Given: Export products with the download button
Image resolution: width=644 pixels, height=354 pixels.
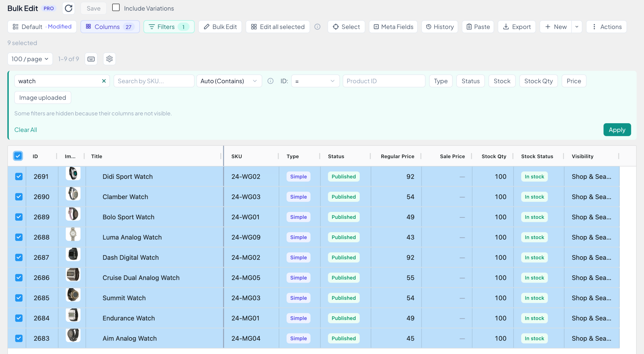Looking at the screenshot, I should coord(517,27).
